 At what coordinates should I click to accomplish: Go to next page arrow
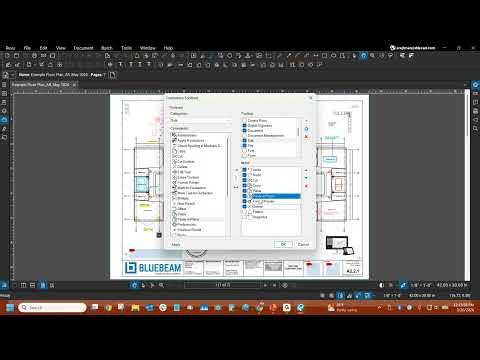click(x=265, y=285)
